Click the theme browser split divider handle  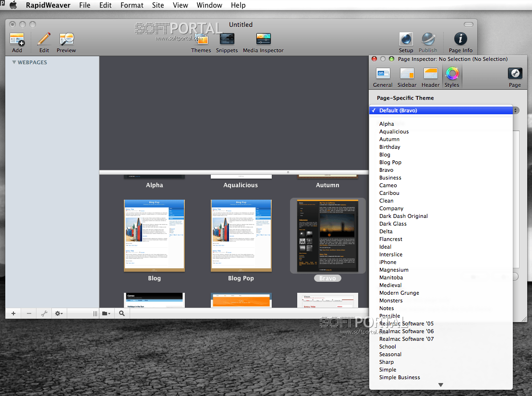[x=288, y=172]
